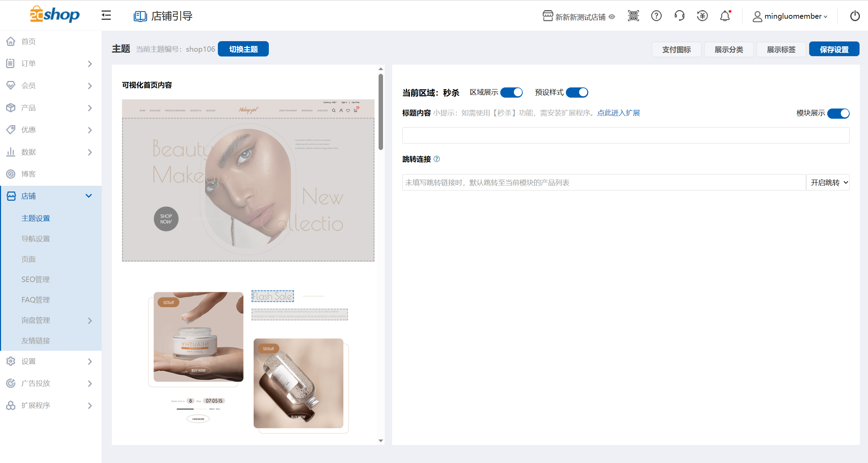Expand the 扩展程序 menu chevron

[x=90, y=406]
